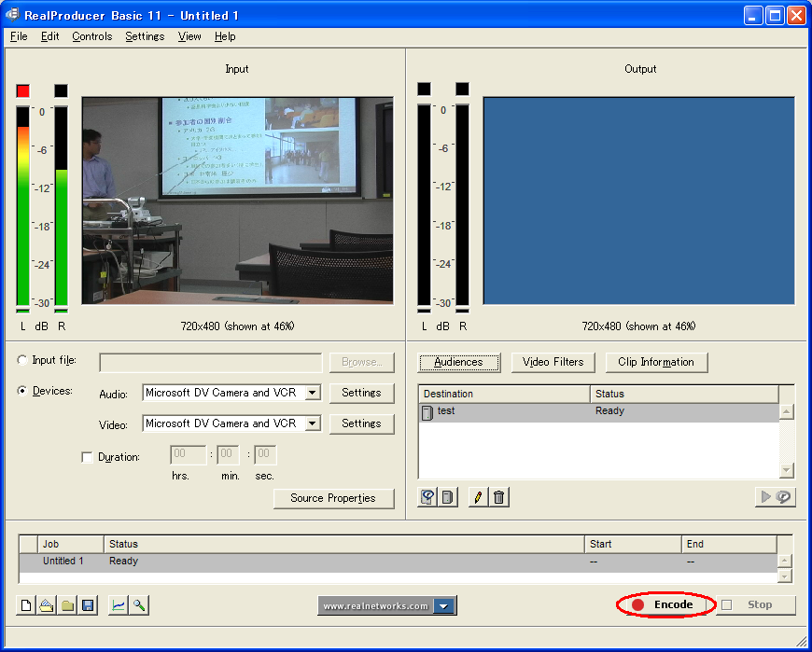Start encoding with the Encode button

coord(666,605)
